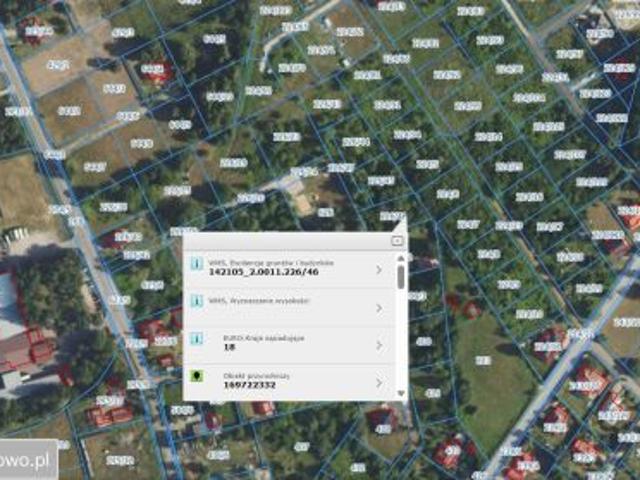
Task: Click the popup scrollbar thumb
Action: pyautogui.click(x=401, y=277)
